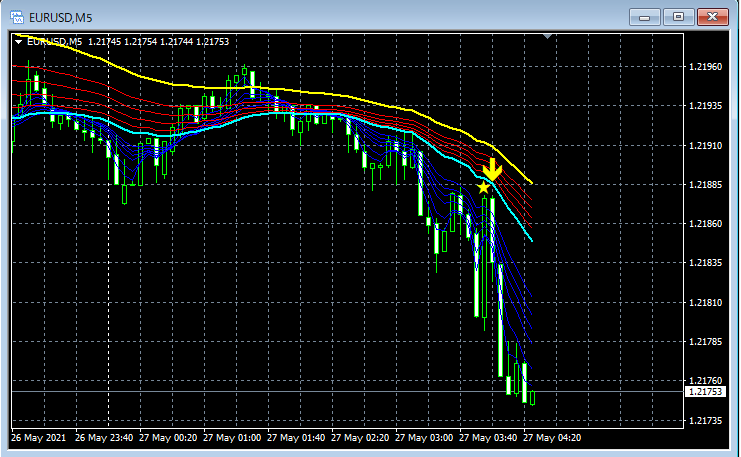The image size is (741, 457).
Task: Select the last candlestick on the chart
Action: 533,398
